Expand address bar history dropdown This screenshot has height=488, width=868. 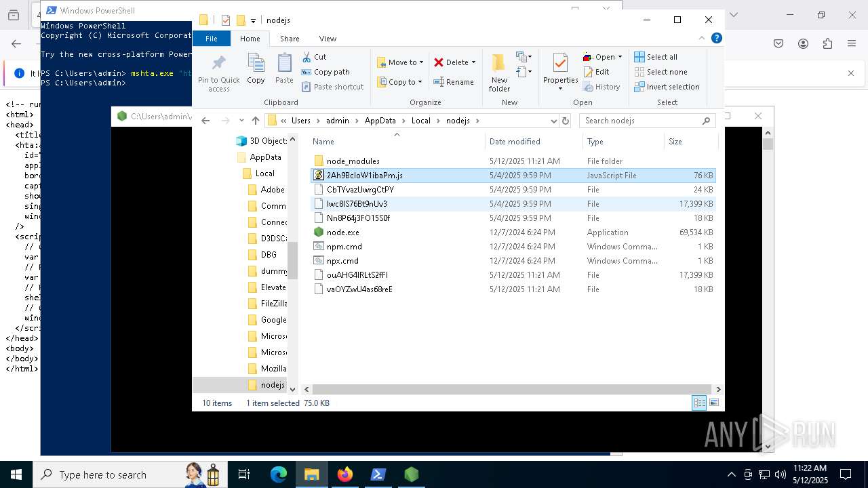(x=553, y=121)
